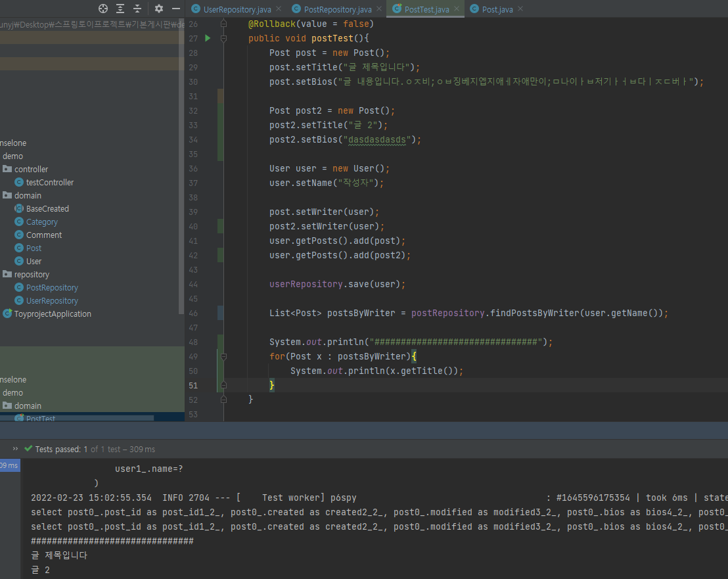Click fold marker at line 26 annotation
Screen dimensions: 728x579
224,24
